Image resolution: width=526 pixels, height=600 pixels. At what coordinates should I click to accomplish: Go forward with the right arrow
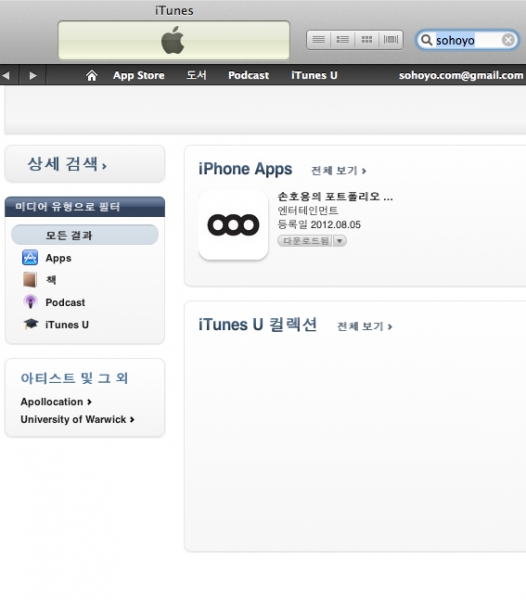click(x=33, y=75)
